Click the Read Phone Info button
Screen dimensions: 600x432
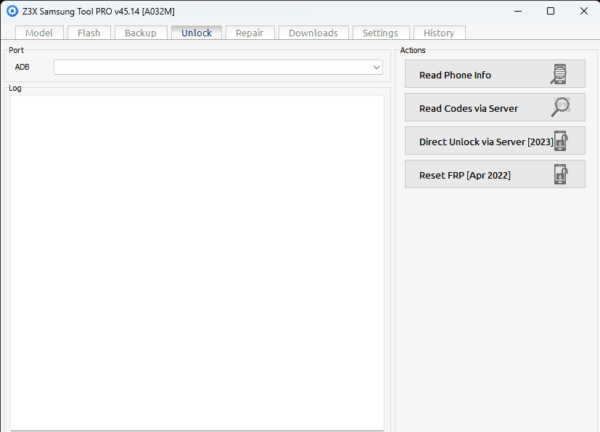[x=495, y=74]
